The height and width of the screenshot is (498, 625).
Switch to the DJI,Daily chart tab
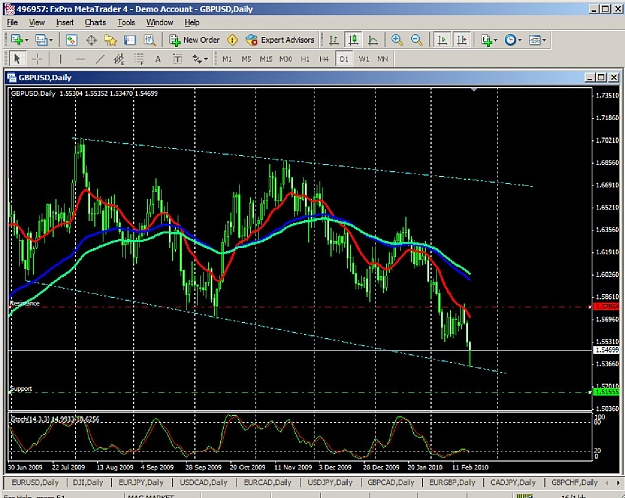(88, 482)
